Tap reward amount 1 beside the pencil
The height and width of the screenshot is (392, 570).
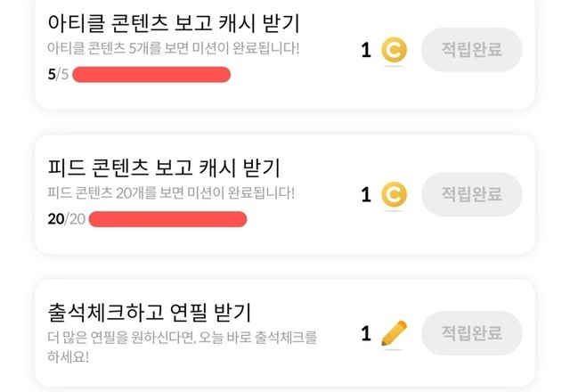[366, 334]
